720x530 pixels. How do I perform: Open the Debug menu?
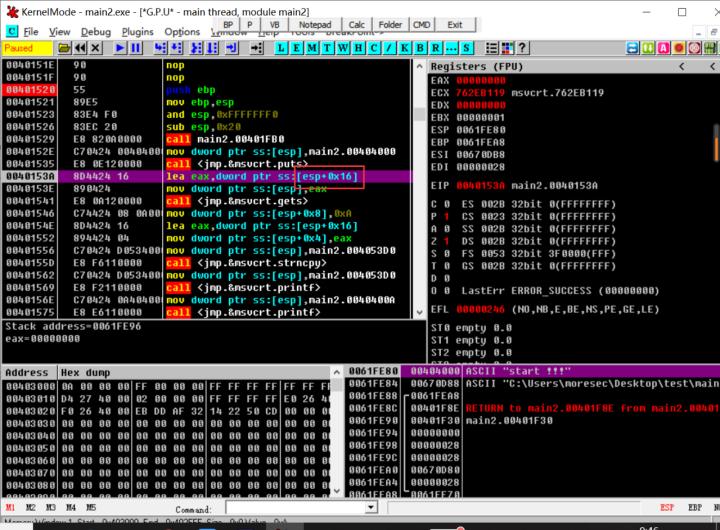(x=96, y=31)
